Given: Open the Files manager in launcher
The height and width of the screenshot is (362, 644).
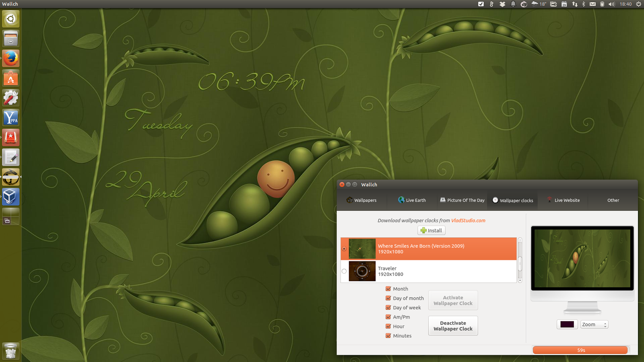Looking at the screenshot, I should coord(11,39).
